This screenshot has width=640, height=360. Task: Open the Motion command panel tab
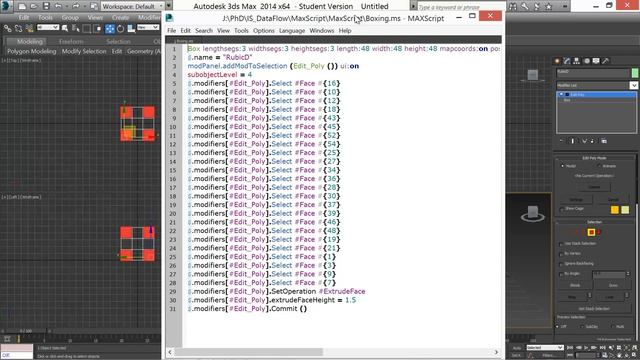[587, 61]
